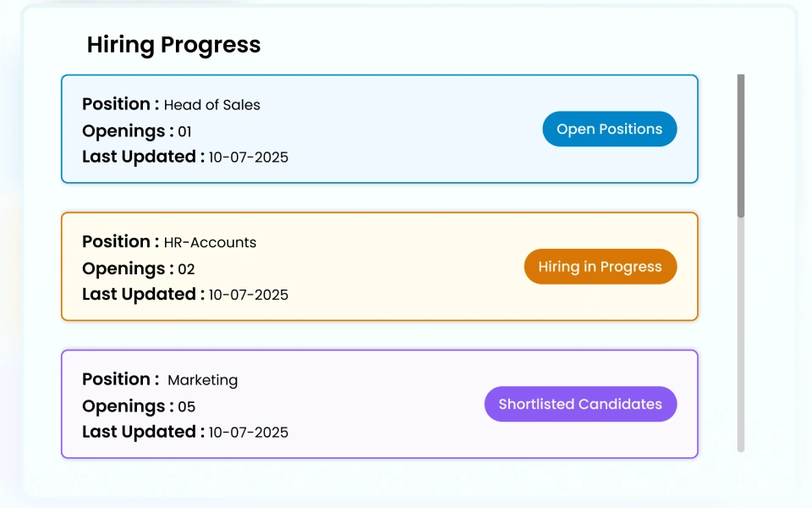Select the Hiring Progress heading
This screenshot has height=508, width=812.
[x=173, y=45]
